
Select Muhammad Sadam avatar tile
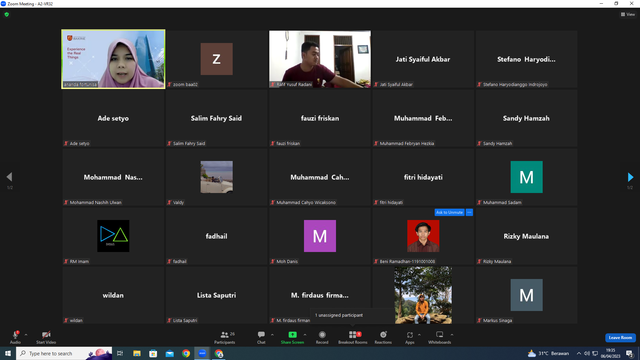(527, 177)
